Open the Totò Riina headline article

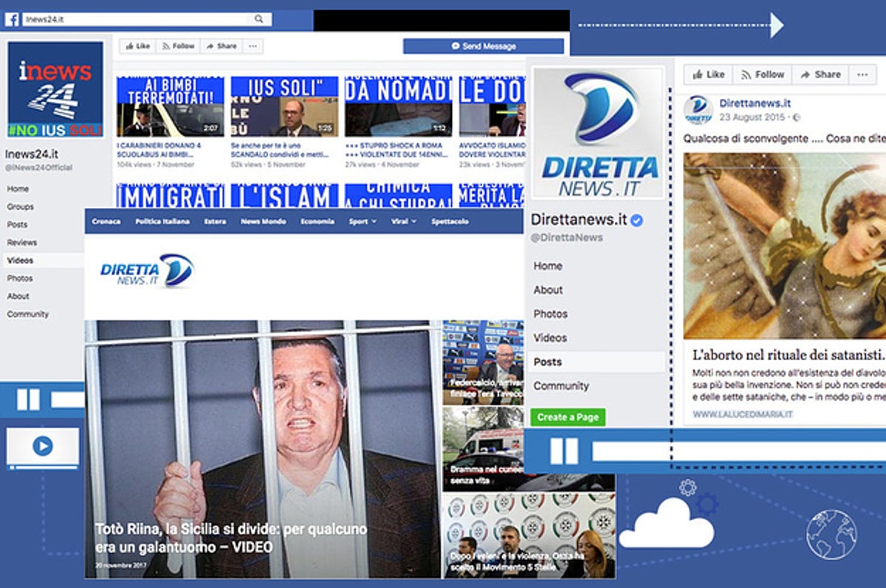click(x=230, y=539)
